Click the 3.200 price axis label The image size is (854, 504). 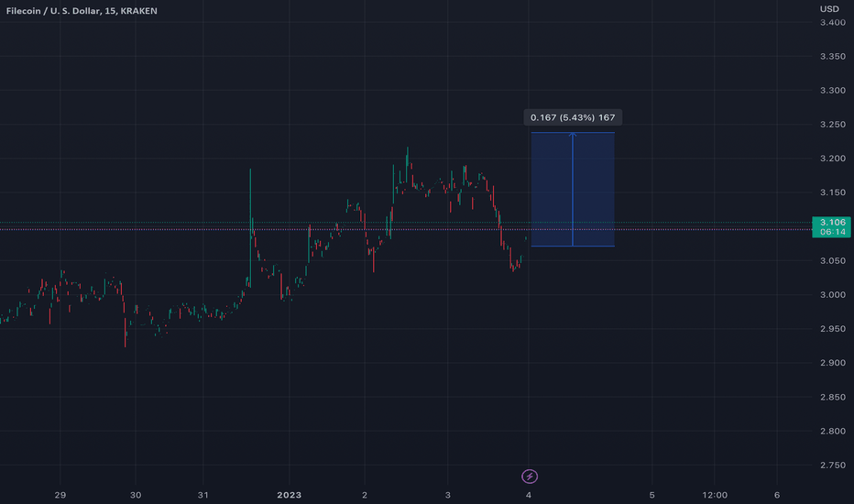(833, 159)
